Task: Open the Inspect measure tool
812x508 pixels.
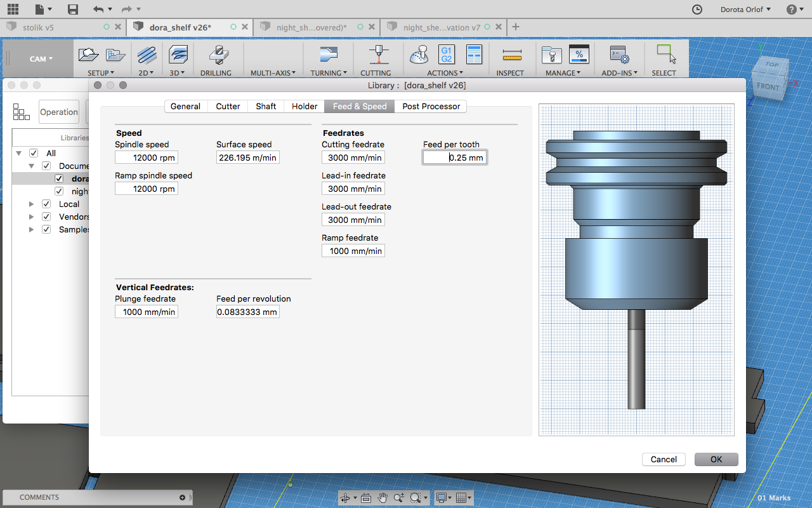Action: pos(511,55)
